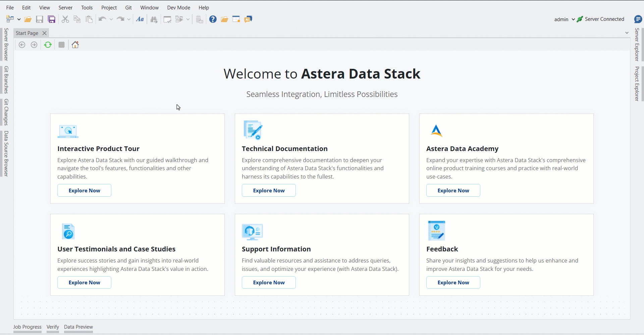Switch to the Data Preview tab
Viewport: 644px width, 335px height.
point(78,327)
